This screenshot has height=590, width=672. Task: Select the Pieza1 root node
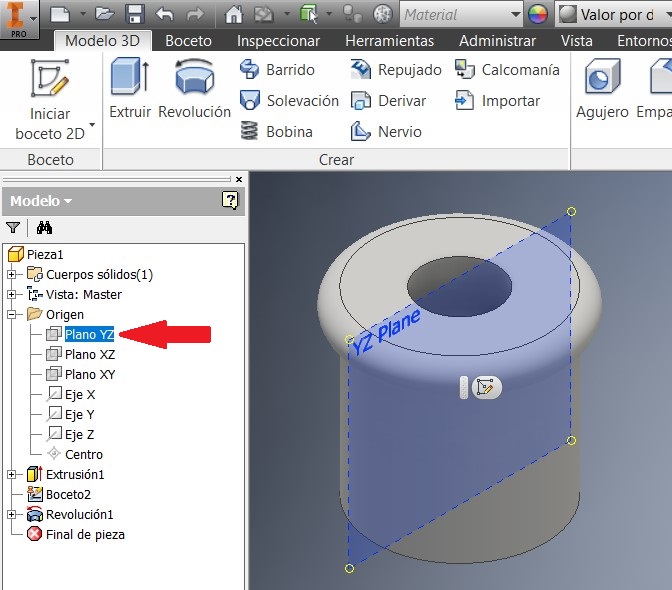[36, 255]
